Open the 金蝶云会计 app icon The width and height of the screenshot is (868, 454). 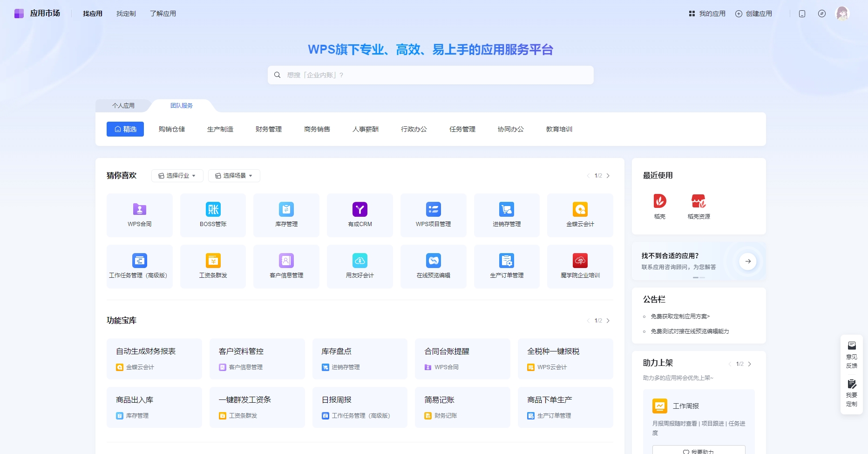(x=580, y=210)
